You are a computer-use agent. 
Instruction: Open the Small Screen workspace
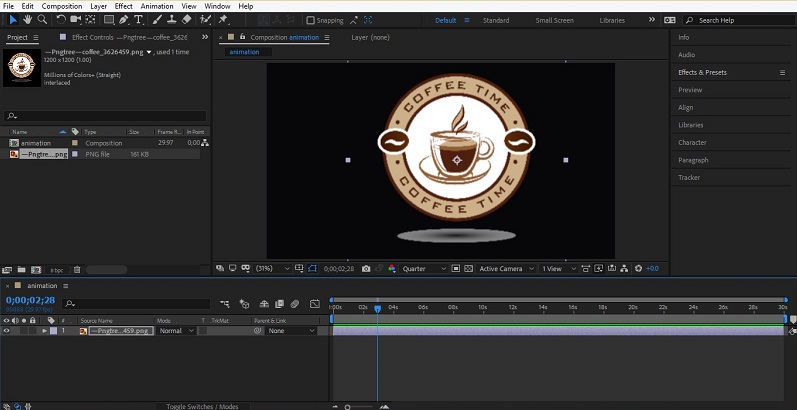click(x=554, y=20)
